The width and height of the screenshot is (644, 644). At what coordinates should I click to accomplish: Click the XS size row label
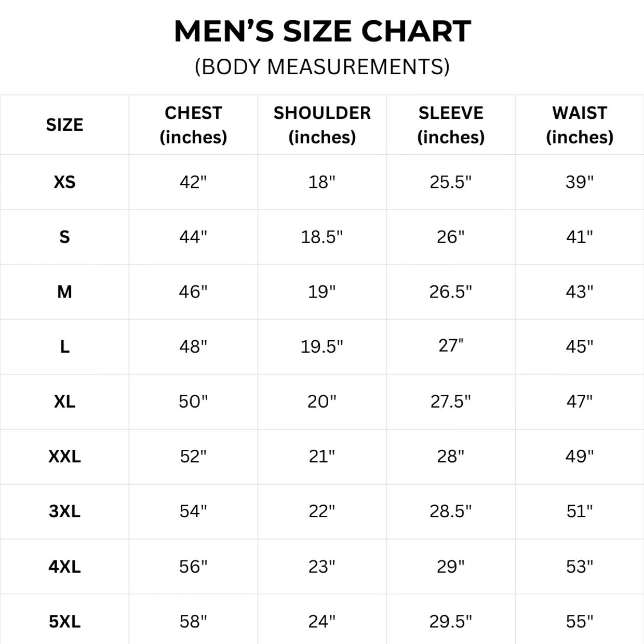[x=64, y=182]
